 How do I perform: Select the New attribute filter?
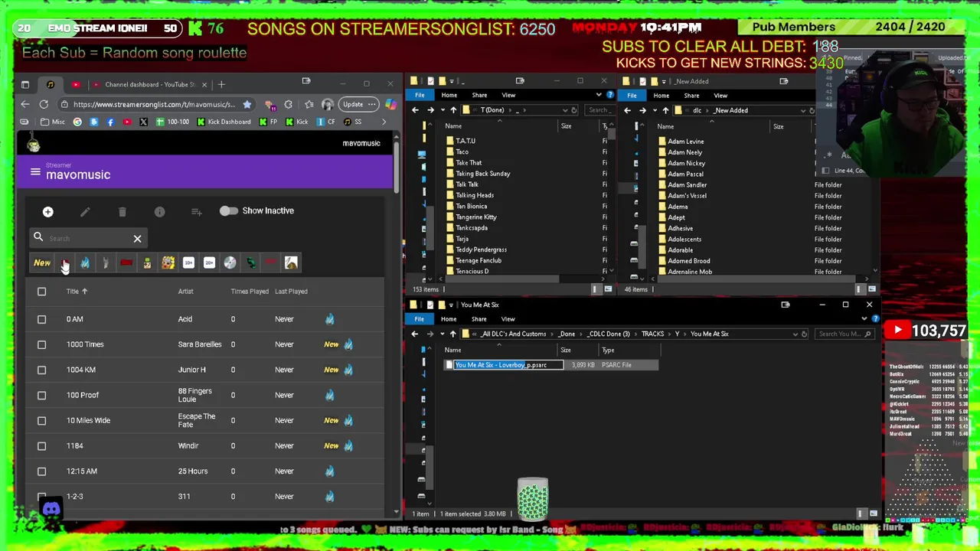[42, 263]
